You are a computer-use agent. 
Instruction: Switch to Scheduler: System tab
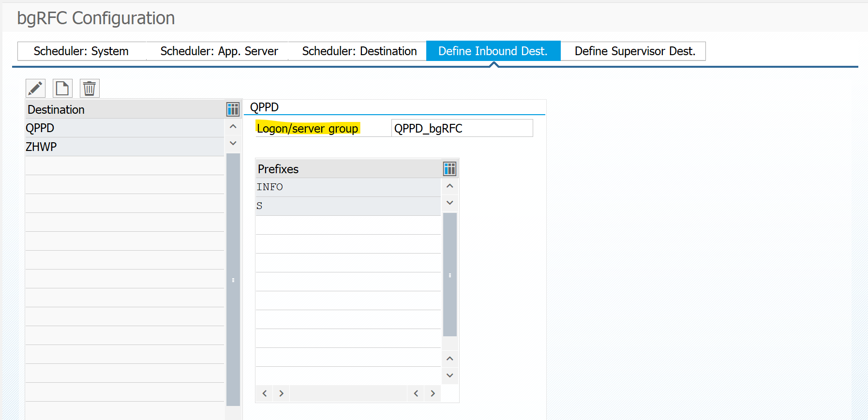click(x=81, y=51)
